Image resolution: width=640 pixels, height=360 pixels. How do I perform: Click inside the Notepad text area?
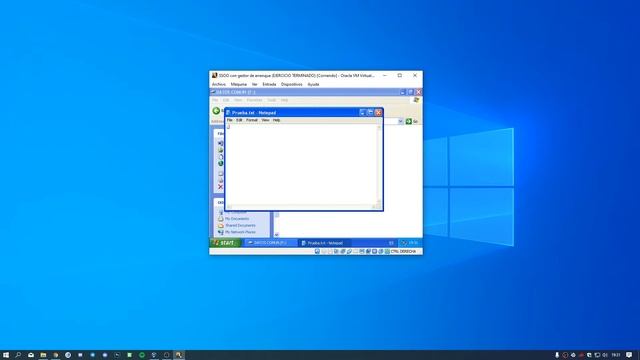tap(301, 165)
